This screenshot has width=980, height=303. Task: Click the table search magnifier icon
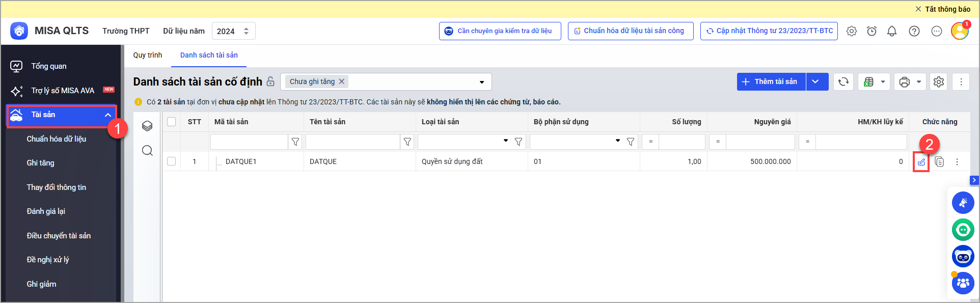(x=147, y=151)
